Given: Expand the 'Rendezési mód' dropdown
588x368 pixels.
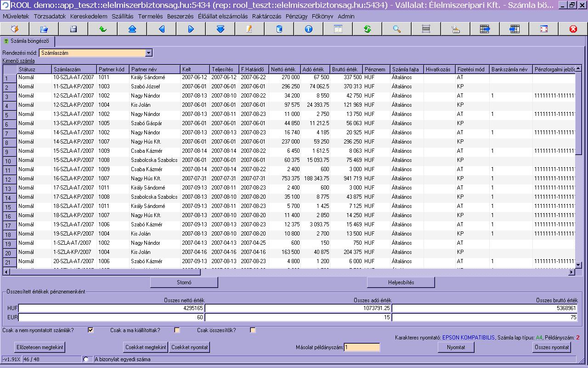Looking at the screenshot, I should [148, 53].
